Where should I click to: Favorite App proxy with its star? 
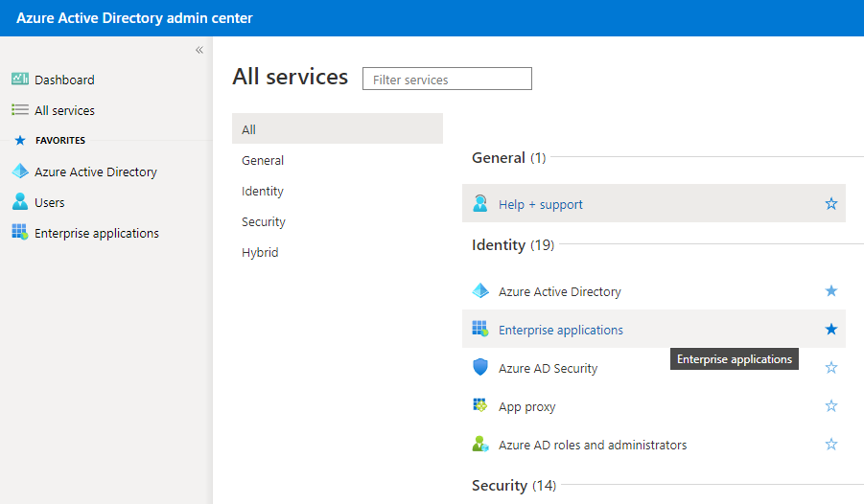click(831, 405)
